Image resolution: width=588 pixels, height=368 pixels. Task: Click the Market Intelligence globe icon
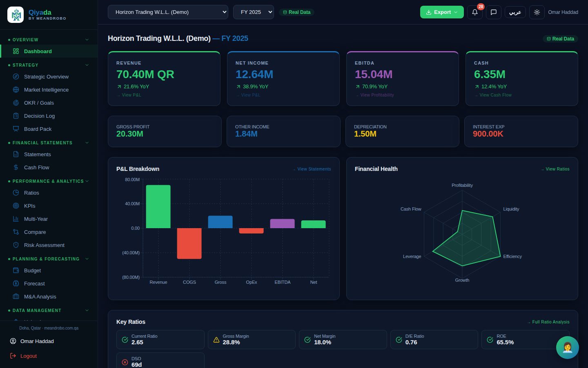coord(16,90)
